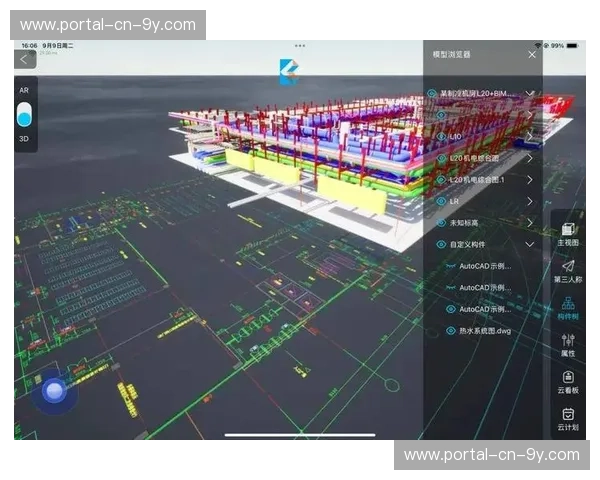600x480 pixels.
Task: Collapse the 自定义构件 group
Action: click(x=530, y=244)
